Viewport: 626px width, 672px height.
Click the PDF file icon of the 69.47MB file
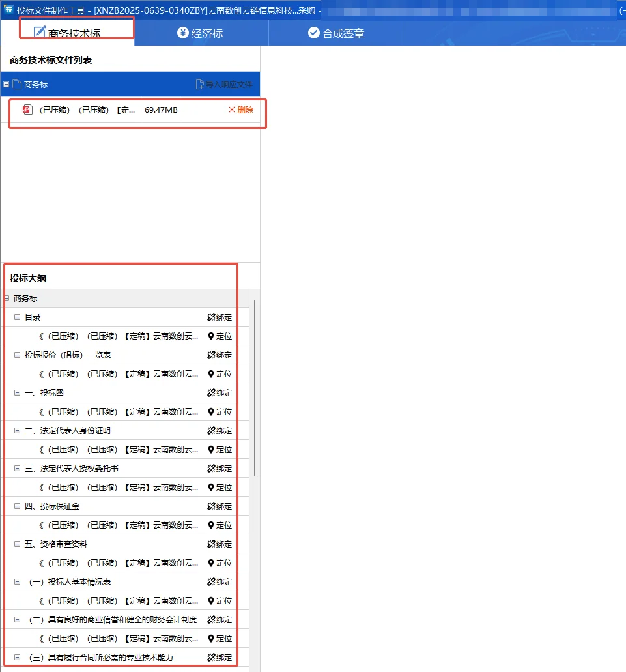[x=27, y=110]
